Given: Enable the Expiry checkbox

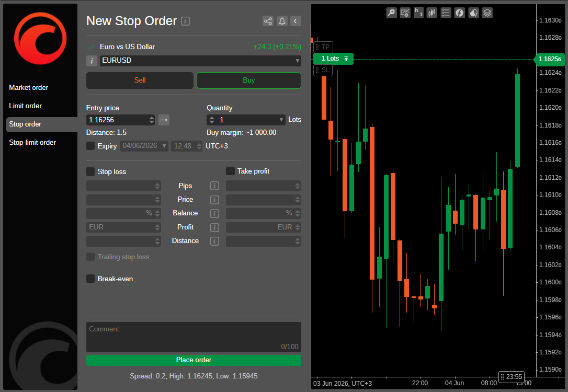Looking at the screenshot, I should pyautogui.click(x=90, y=146).
